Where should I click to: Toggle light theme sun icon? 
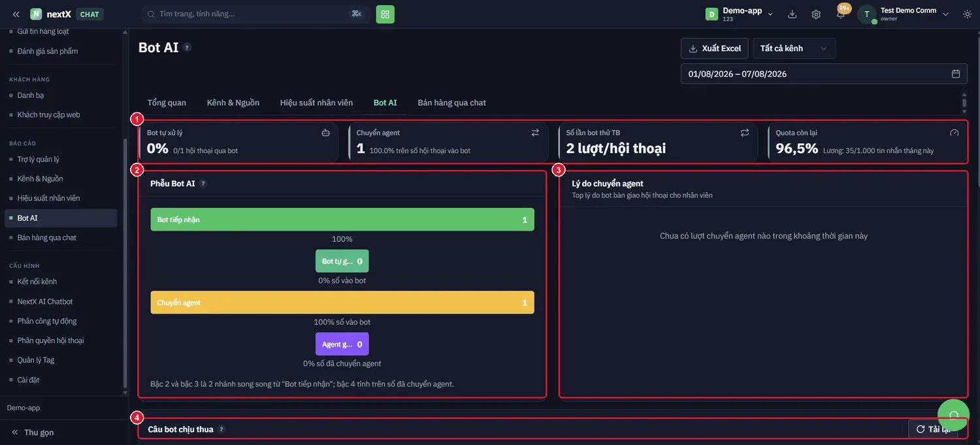pyautogui.click(x=967, y=14)
